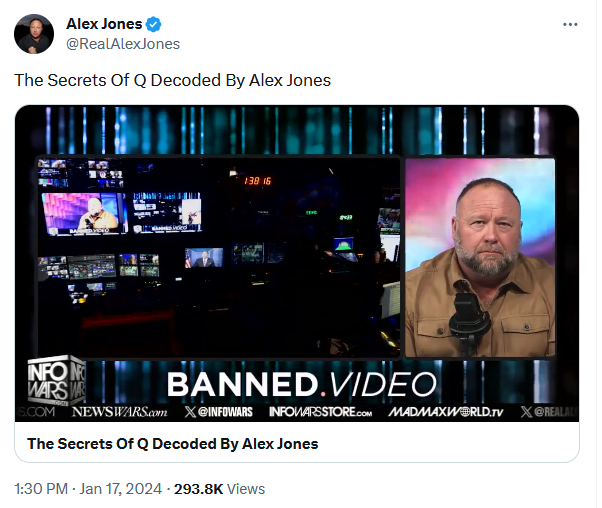Click the host webcam frame on right
Screen dimensions: 602x508
480,258
